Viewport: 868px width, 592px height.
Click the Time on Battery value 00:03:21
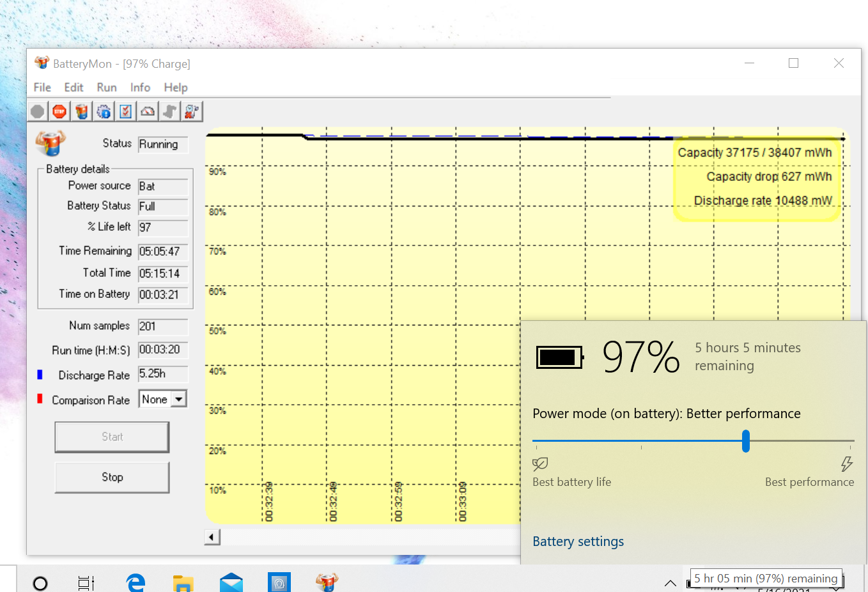(x=163, y=295)
